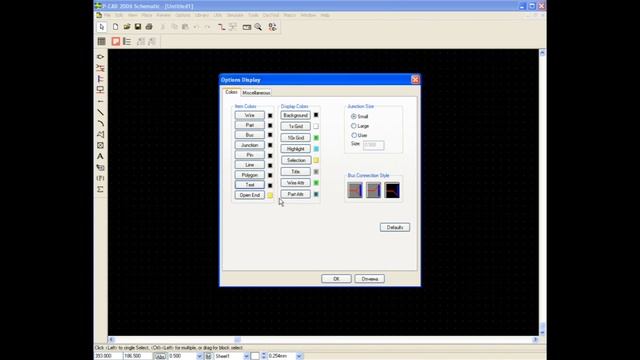This screenshot has width=640, height=360.
Task: Open the Library menu
Action: (x=202, y=15)
